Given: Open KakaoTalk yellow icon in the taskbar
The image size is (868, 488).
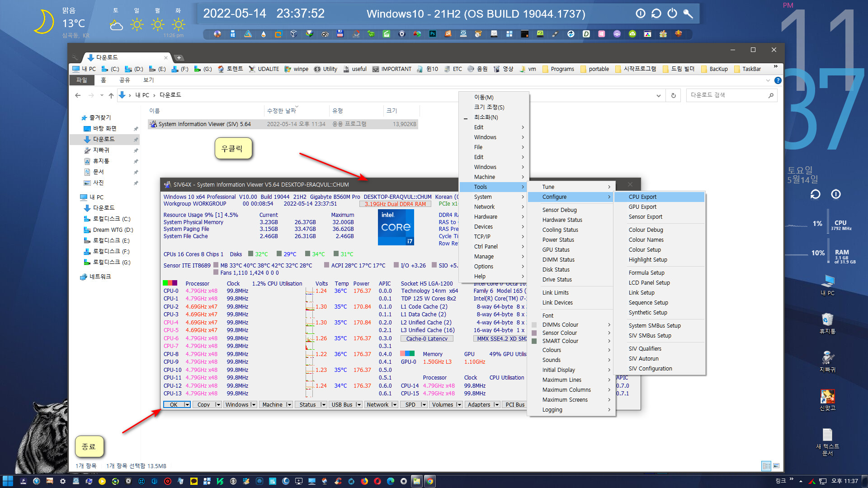Looking at the screenshot, I should pos(194,481).
